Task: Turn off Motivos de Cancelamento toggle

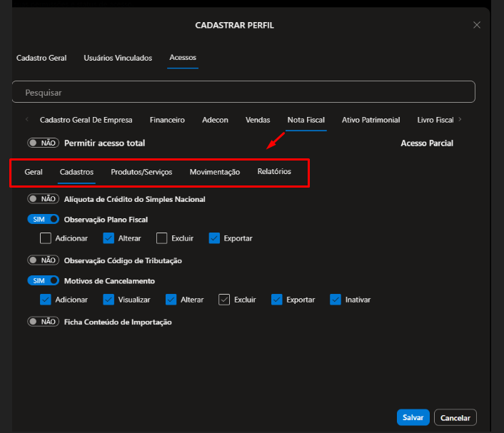Action: [x=43, y=281]
